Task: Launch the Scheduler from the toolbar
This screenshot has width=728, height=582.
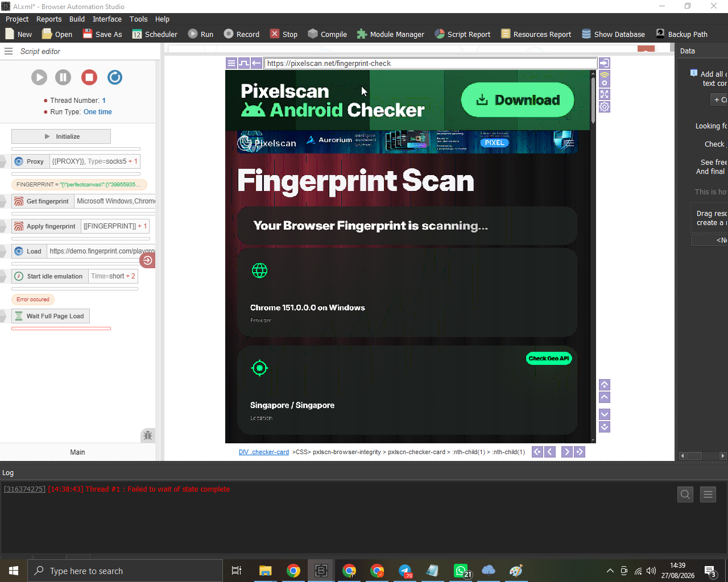Action: click(155, 34)
